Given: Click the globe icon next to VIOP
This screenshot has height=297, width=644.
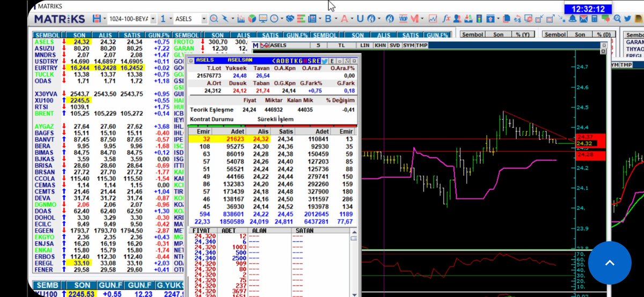Looking at the screenshot, I should point(390,19).
